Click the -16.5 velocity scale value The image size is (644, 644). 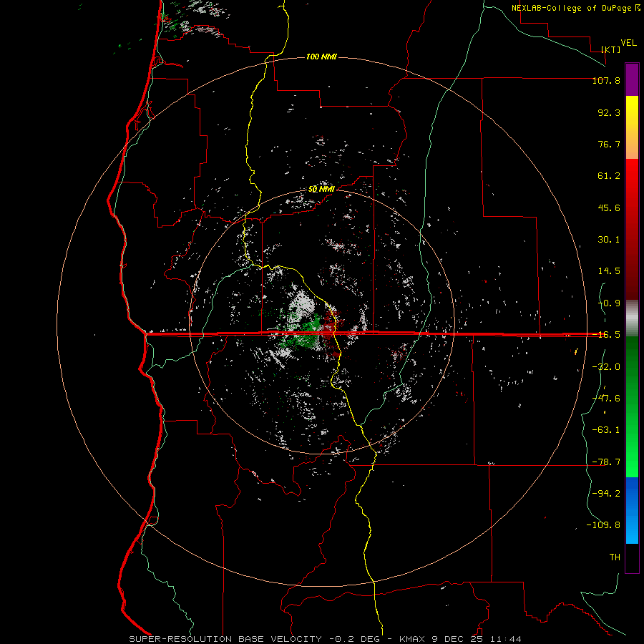click(606, 335)
